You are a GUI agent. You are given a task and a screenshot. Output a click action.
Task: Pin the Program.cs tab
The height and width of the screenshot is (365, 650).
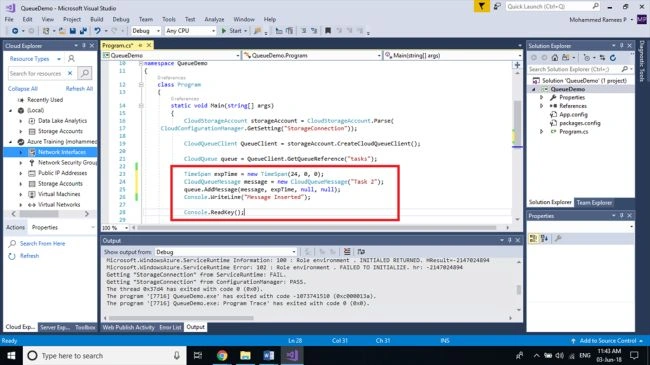(141, 45)
